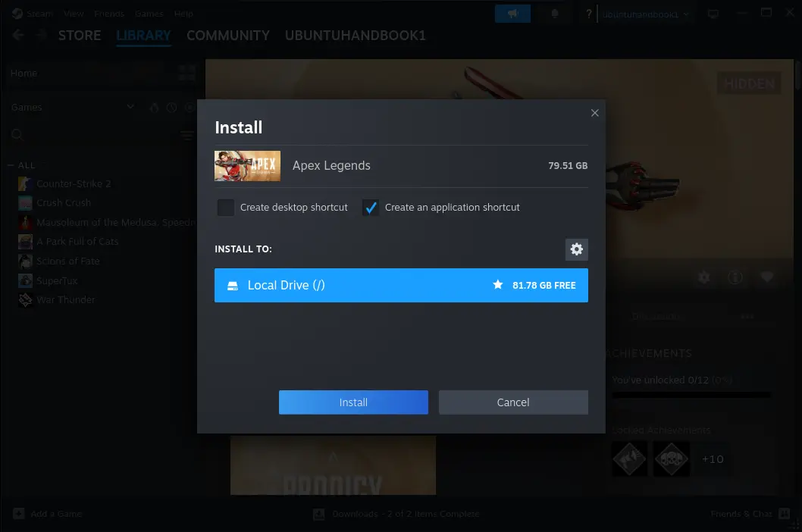802x532 pixels.
Task: Open game manage gear on game page
Action: [704, 277]
